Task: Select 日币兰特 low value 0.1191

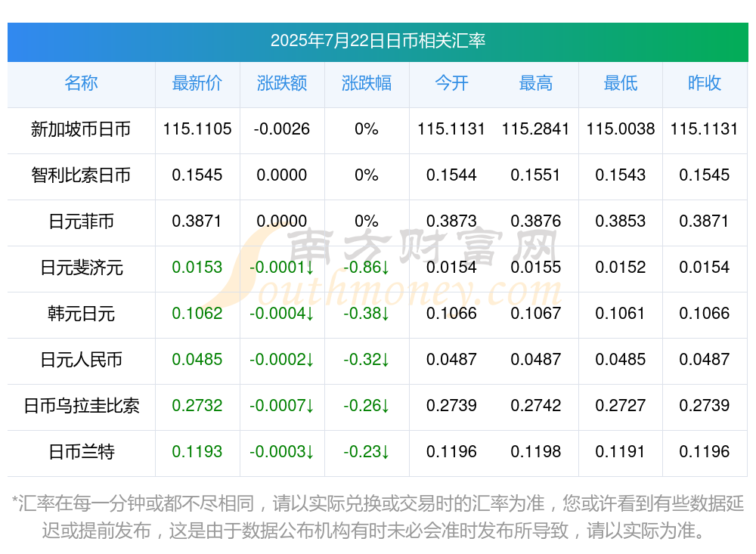Action: [621, 452]
